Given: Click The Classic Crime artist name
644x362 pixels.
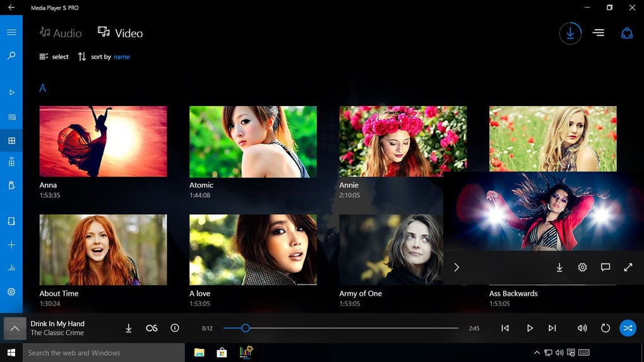Looking at the screenshot, I should (57, 333).
